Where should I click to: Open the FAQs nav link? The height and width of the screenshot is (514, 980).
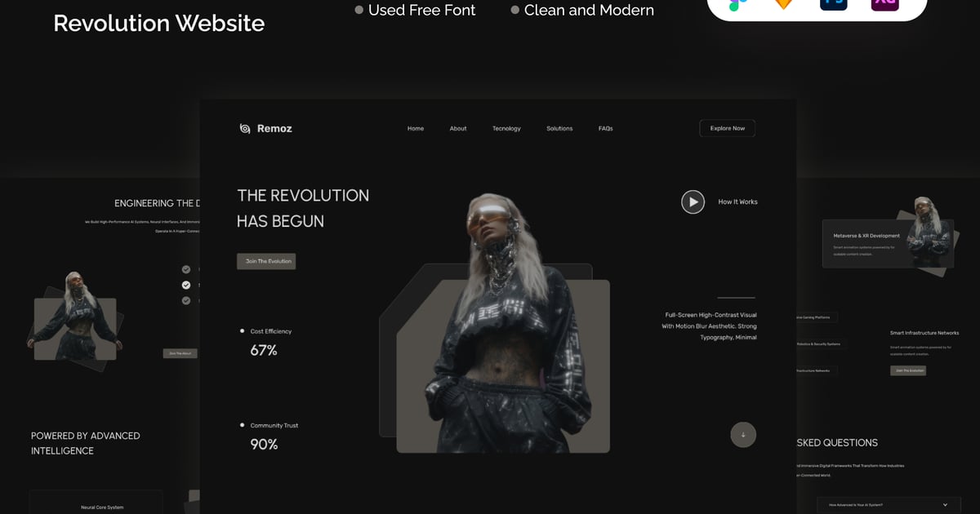pyautogui.click(x=605, y=128)
